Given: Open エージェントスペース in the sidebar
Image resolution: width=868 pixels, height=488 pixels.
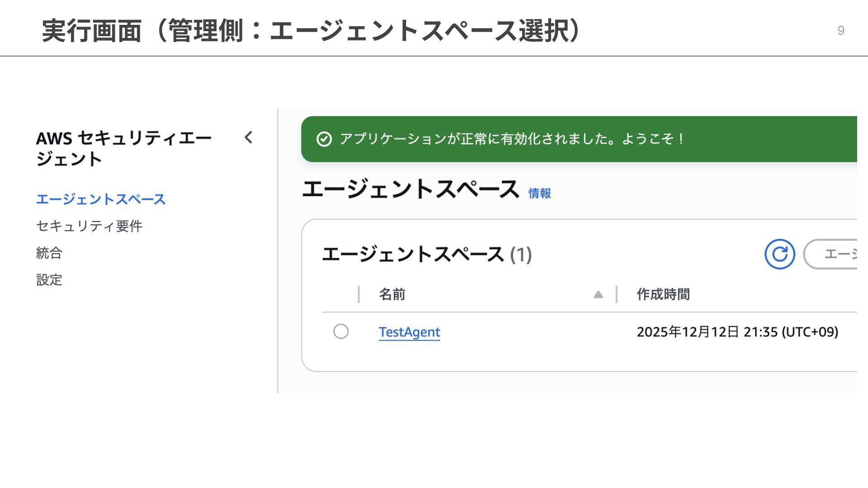Looking at the screenshot, I should click(101, 199).
